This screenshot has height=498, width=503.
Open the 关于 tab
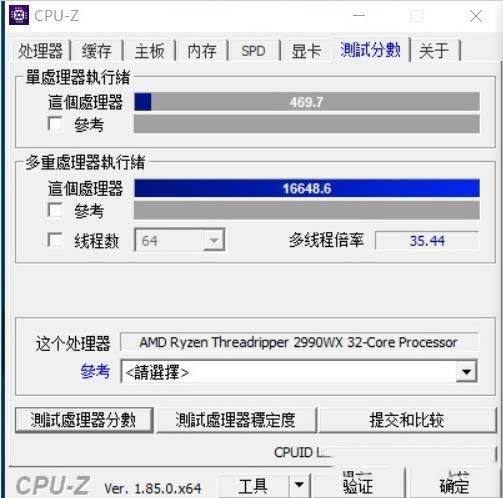point(434,51)
